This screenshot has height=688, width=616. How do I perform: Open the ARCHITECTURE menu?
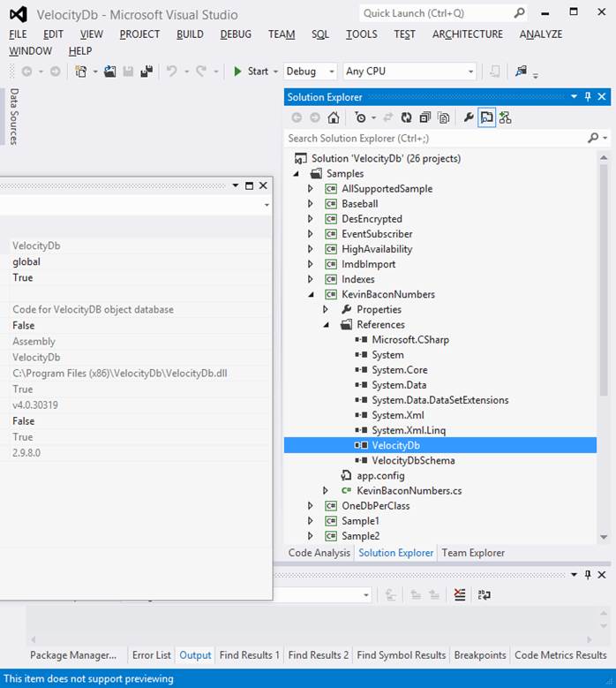point(468,34)
